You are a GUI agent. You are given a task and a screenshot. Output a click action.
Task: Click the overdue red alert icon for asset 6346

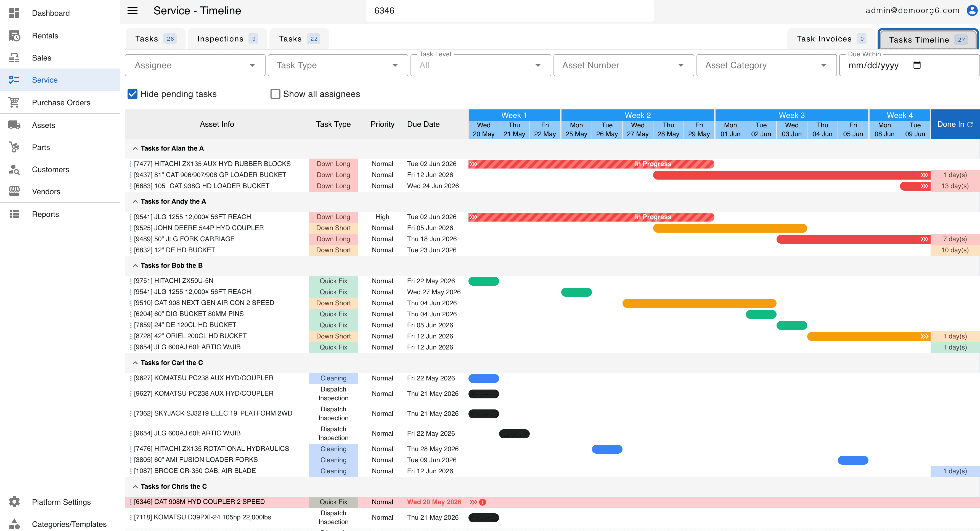coord(482,502)
